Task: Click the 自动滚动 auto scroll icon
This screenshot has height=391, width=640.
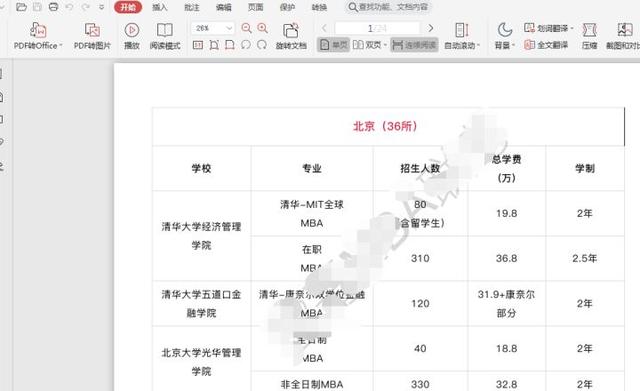Action: pyautogui.click(x=462, y=30)
